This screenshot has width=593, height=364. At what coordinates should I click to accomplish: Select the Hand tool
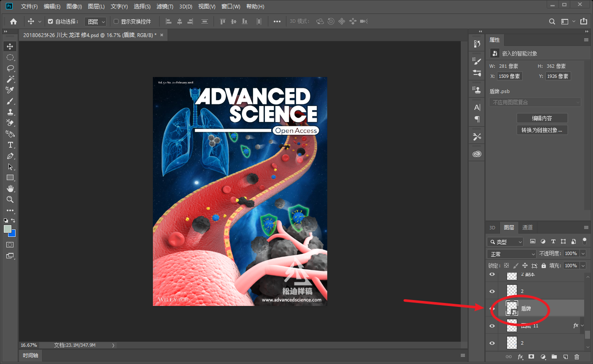click(10, 189)
